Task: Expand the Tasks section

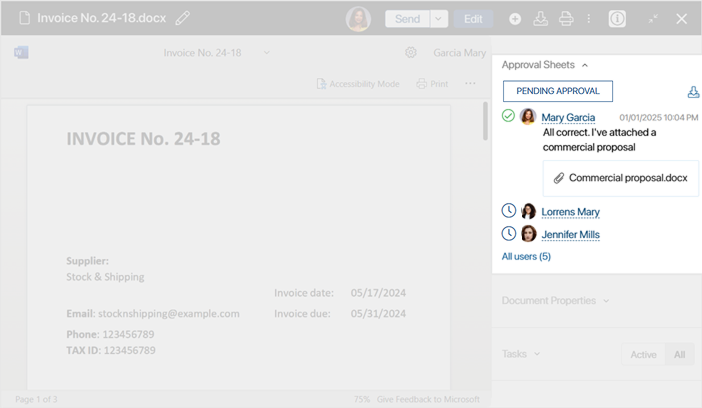Action: point(521,354)
